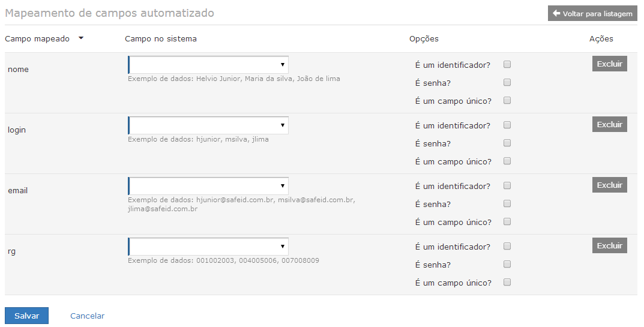Click Voltar para listagem back button
This screenshot has width=644, height=327.
pyautogui.click(x=592, y=14)
